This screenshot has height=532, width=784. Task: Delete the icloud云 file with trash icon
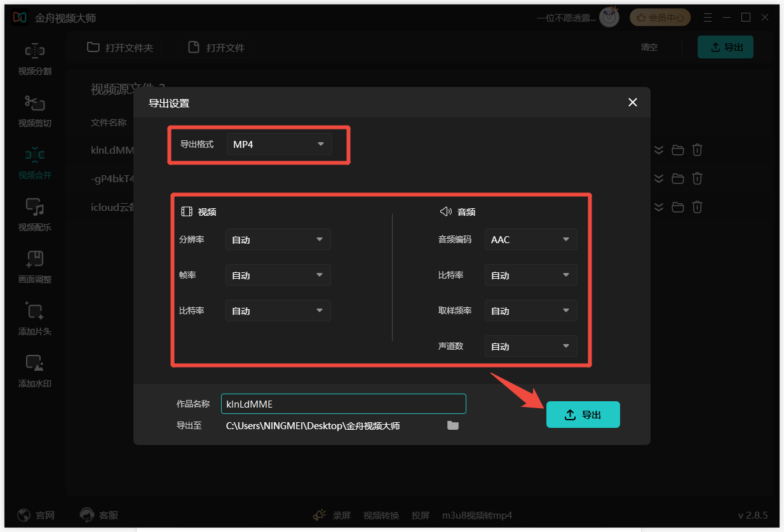[x=697, y=207]
